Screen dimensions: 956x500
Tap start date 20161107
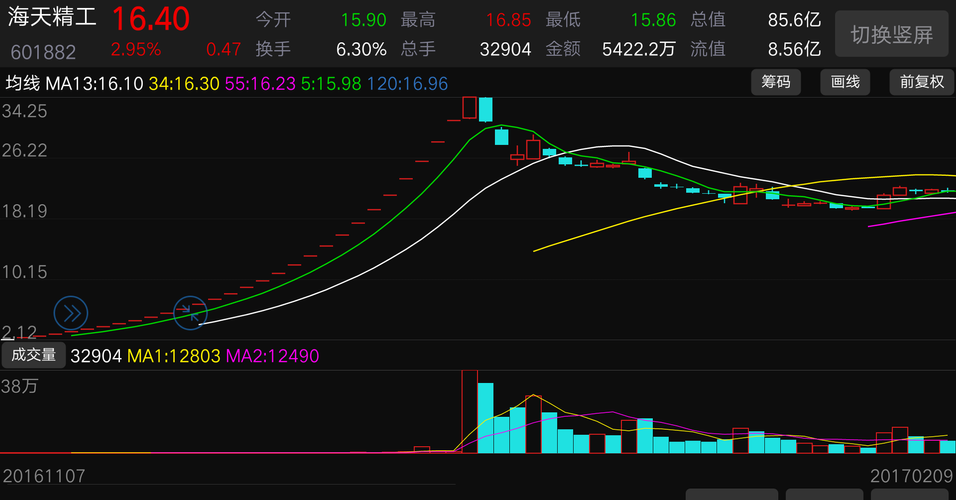(x=44, y=476)
